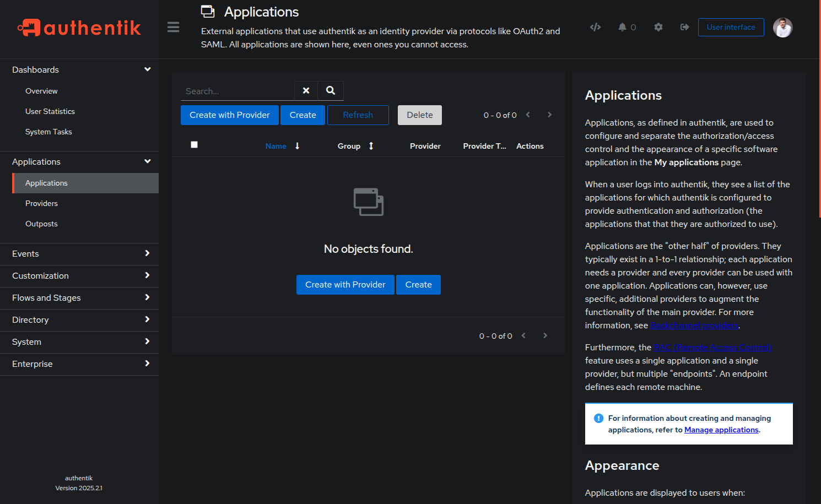Click Create button under No objects found
821x504 pixels.
[x=419, y=285]
